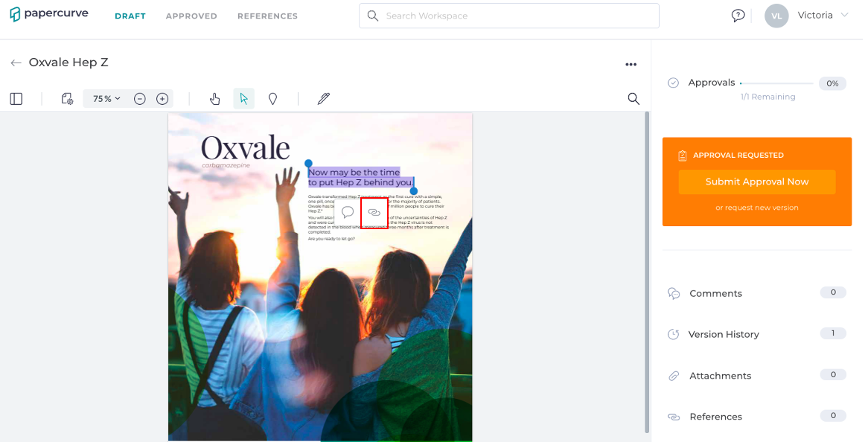Click the highlighted 'Now may be the time' text

(x=354, y=173)
